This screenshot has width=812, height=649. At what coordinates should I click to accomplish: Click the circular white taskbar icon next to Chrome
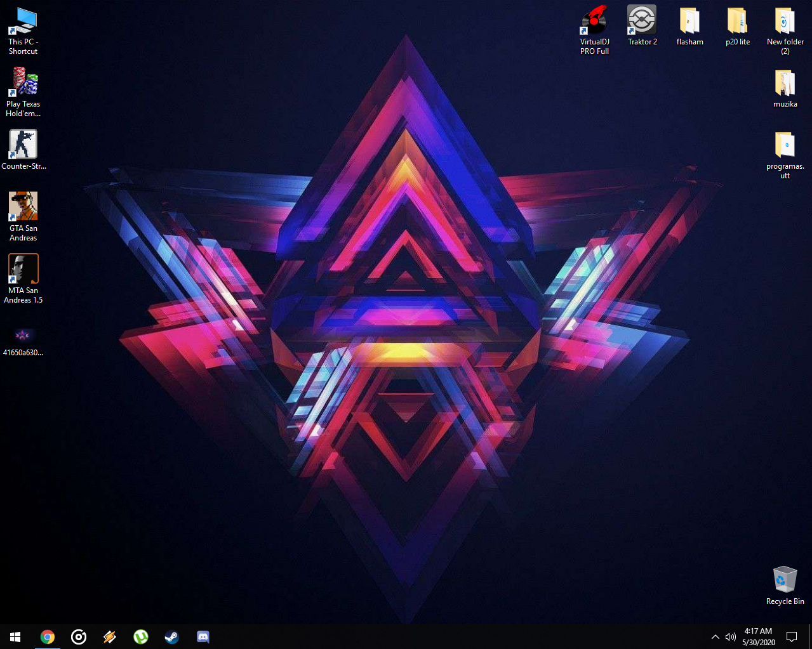click(x=79, y=636)
